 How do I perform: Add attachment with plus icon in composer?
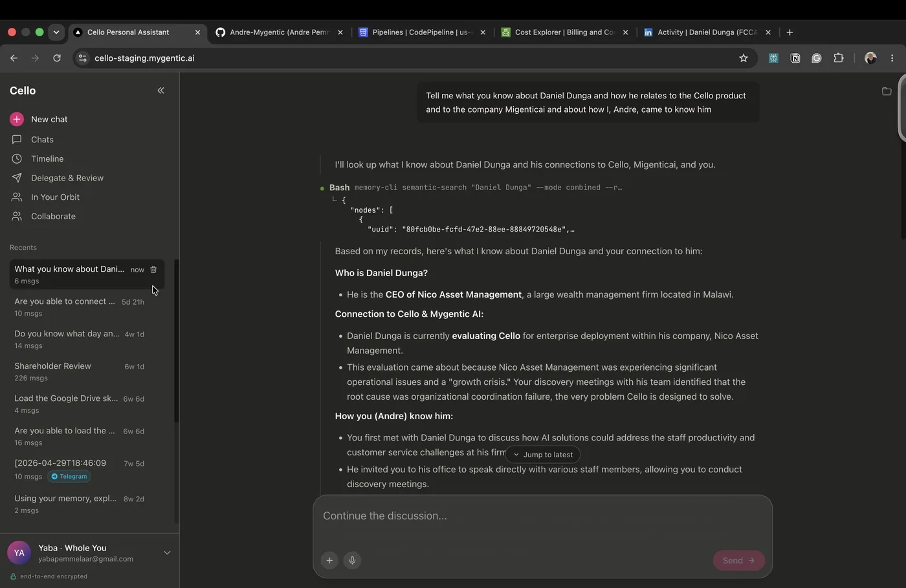click(x=329, y=560)
